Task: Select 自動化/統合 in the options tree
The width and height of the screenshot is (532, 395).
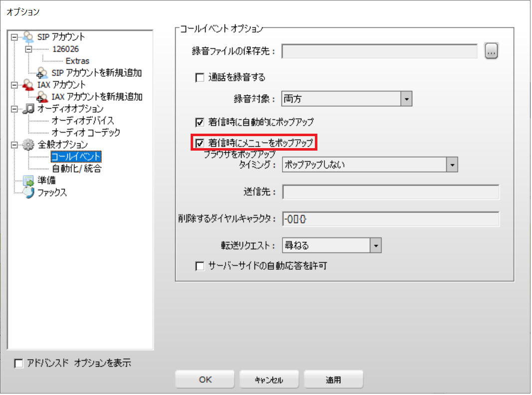Action: pos(76,169)
